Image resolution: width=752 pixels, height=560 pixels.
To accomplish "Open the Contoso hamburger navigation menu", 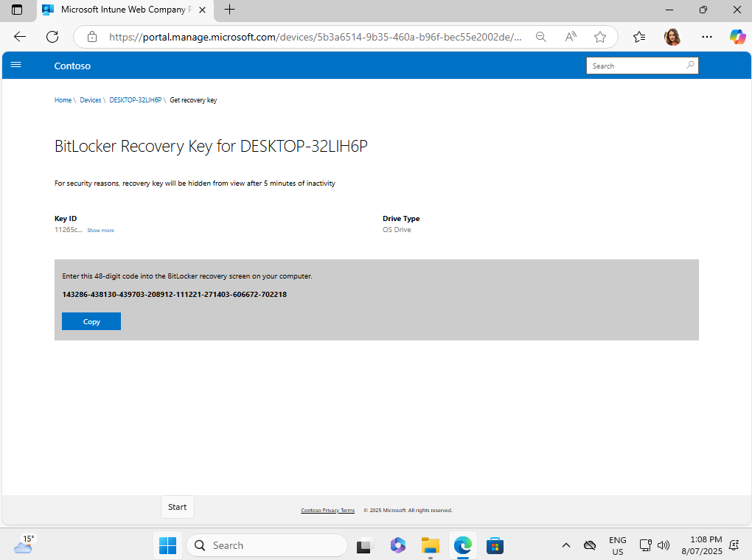I will pyautogui.click(x=15, y=65).
